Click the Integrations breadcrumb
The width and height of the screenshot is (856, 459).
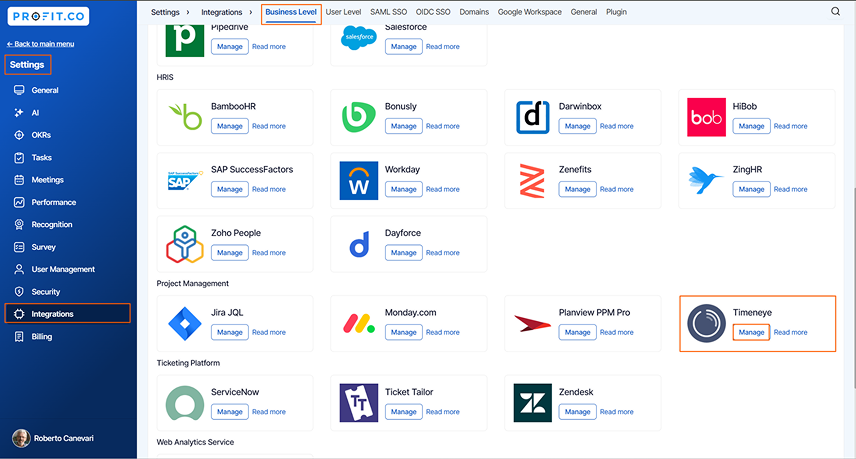(222, 12)
